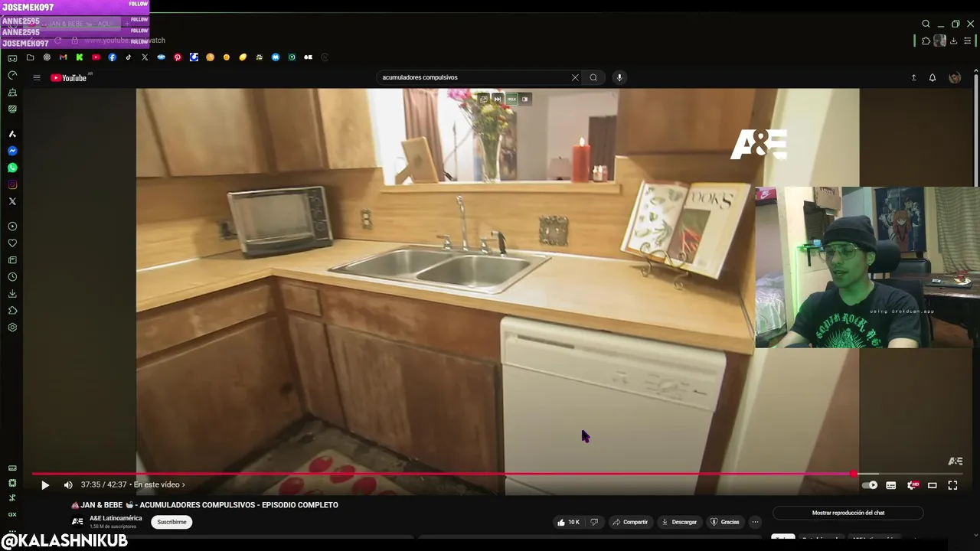Expand the 'En este vídeo' chapters

159,485
